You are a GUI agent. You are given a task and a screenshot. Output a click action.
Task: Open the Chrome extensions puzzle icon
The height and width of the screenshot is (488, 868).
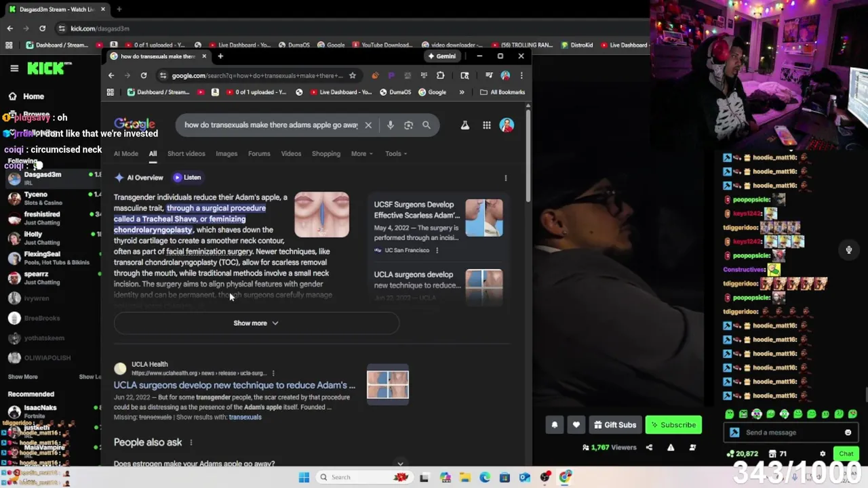440,75
